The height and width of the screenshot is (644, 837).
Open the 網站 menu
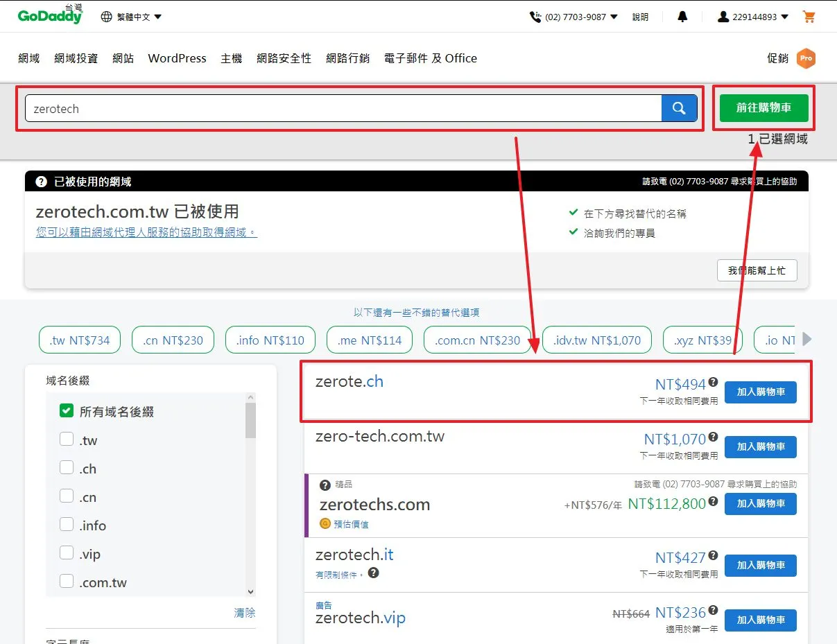point(123,58)
